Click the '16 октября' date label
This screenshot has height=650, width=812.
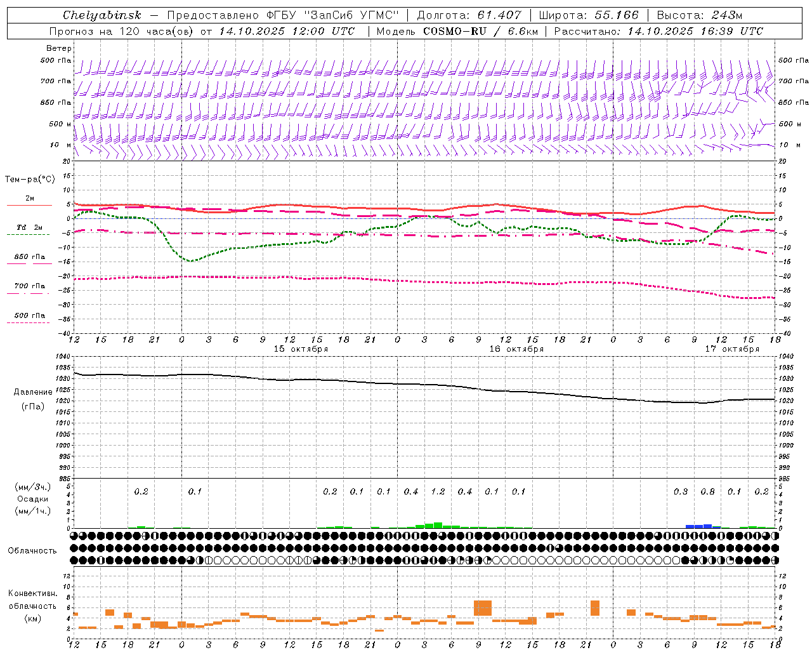pos(516,349)
